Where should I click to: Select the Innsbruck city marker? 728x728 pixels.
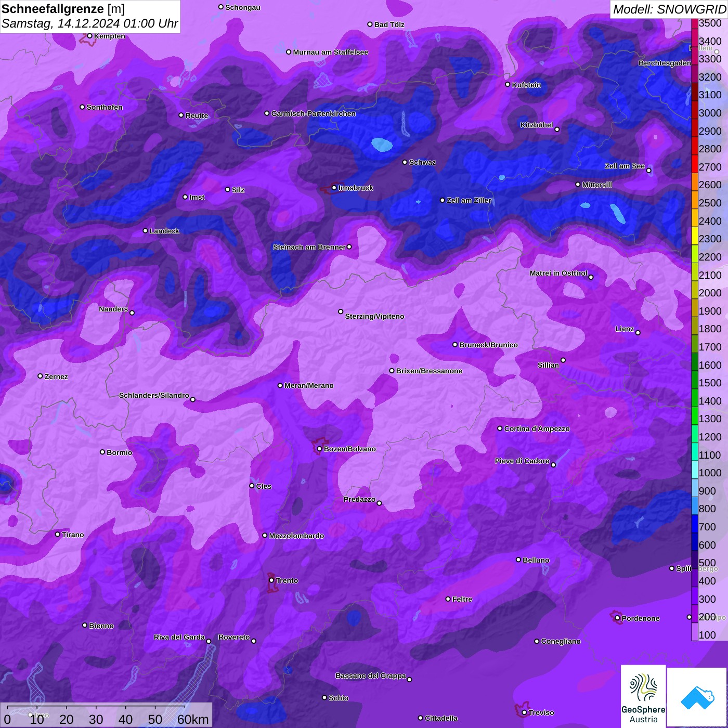point(334,188)
